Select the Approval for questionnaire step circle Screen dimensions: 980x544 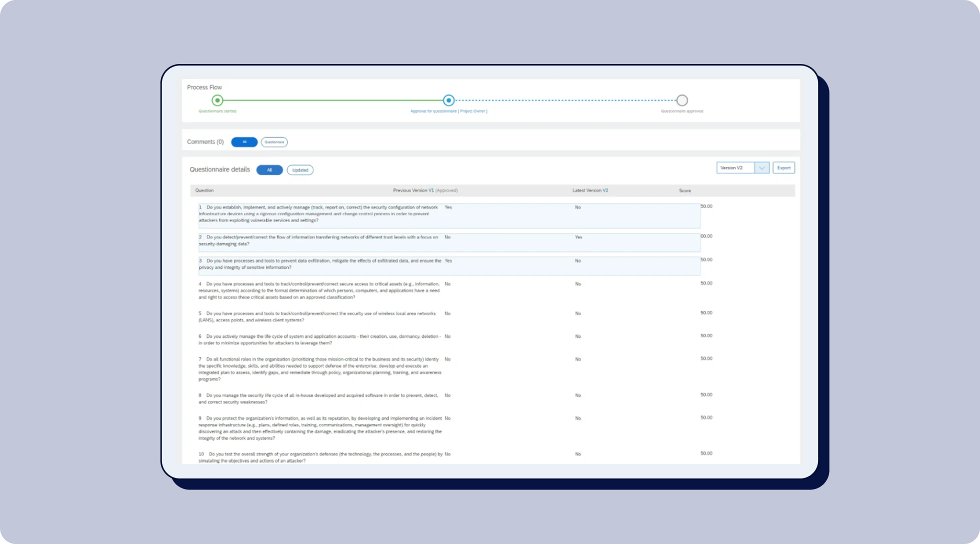pyautogui.click(x=448, y=100)
